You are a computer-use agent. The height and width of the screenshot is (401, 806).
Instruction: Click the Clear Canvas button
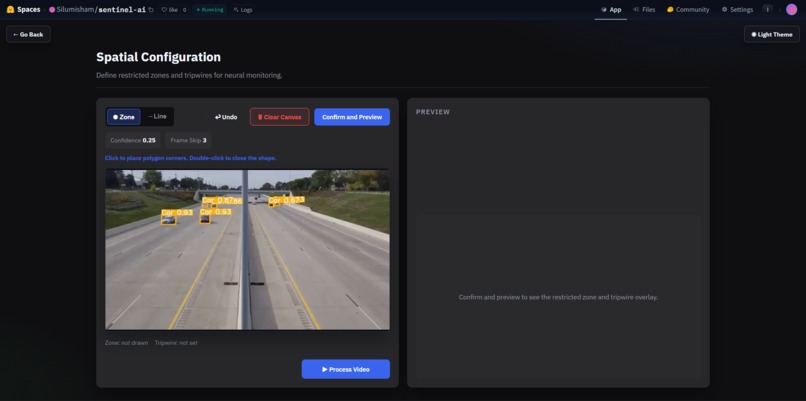280,117
